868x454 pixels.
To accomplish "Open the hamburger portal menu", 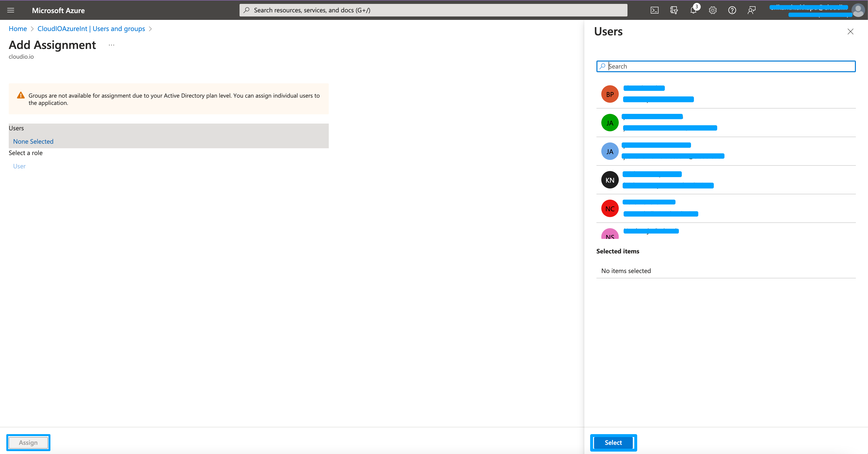I will click(x=10, y=10).
